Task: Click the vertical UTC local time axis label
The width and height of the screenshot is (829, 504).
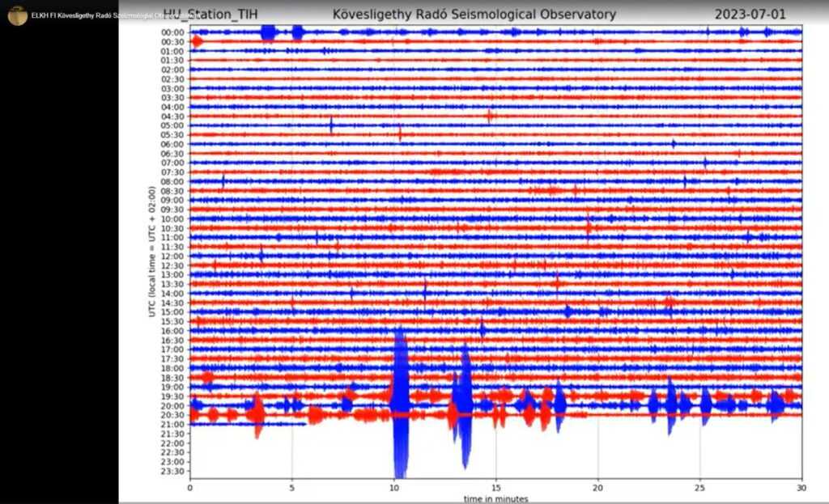Action: [x=152, y=251]
